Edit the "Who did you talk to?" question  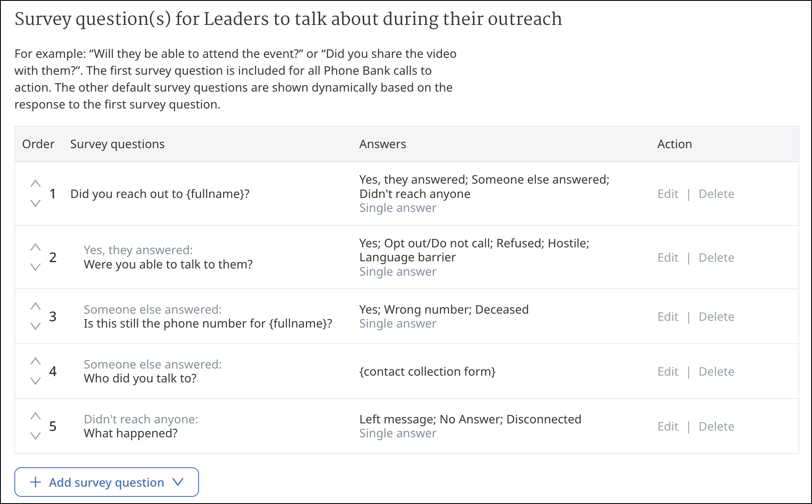[x=668, y=371]
